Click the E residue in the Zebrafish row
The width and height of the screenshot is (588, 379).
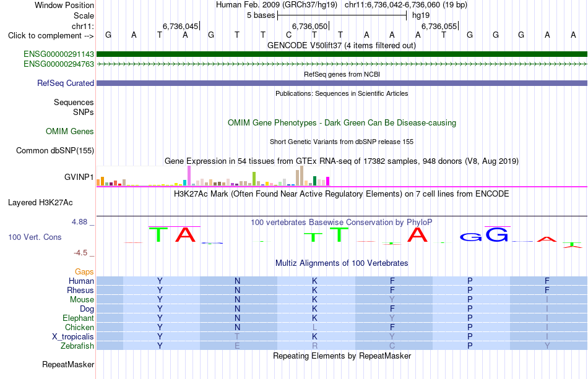click(237, 346)
